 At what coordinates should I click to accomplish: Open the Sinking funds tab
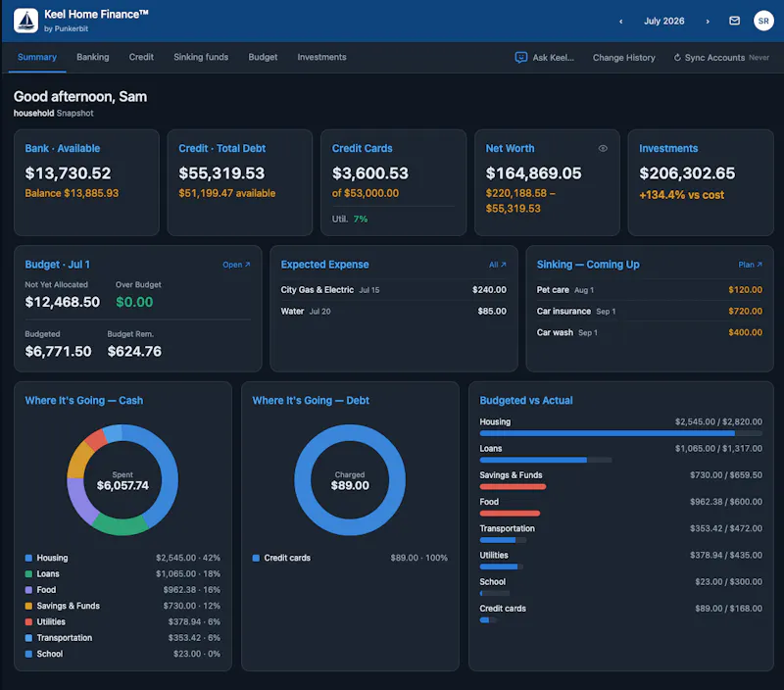pyautogui.click(x=201, y=57)
